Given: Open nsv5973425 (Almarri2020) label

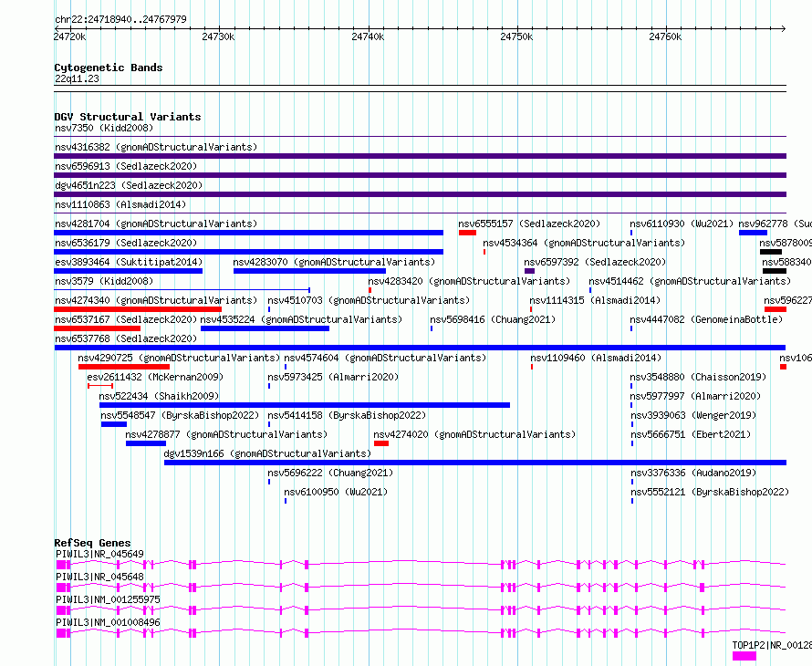Looking at the screenshot, I should tap(333, 377).
